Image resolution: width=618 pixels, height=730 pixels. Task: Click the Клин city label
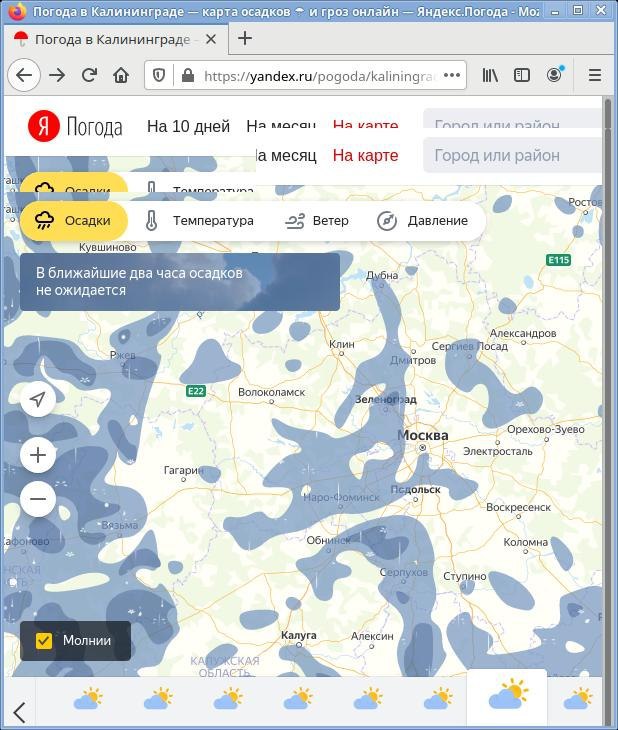point(342,344)
